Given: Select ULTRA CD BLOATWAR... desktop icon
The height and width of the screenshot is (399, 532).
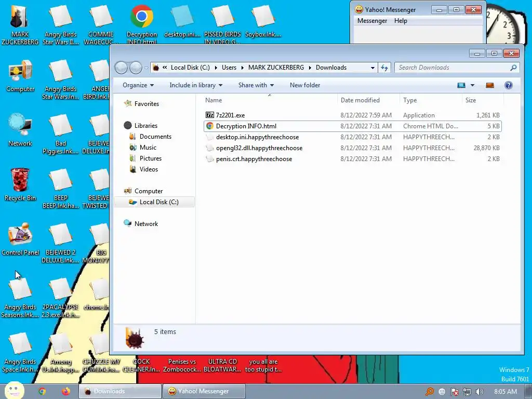Looking at the screenshot, I should 222,365.
